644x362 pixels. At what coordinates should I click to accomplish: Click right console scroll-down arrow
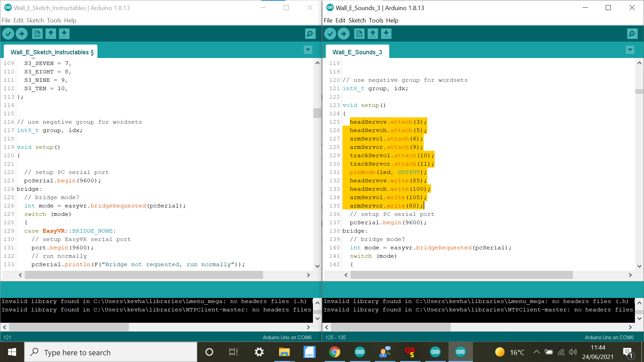[639, 318]
